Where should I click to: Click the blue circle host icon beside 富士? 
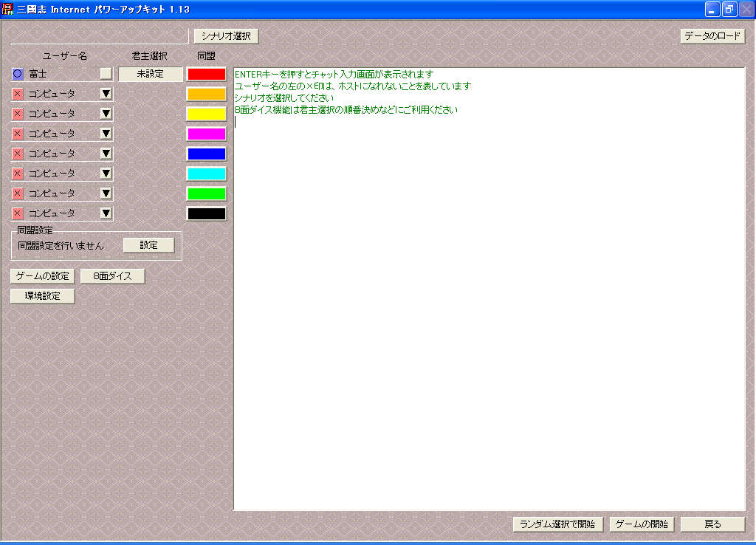[x=18, y=74]
